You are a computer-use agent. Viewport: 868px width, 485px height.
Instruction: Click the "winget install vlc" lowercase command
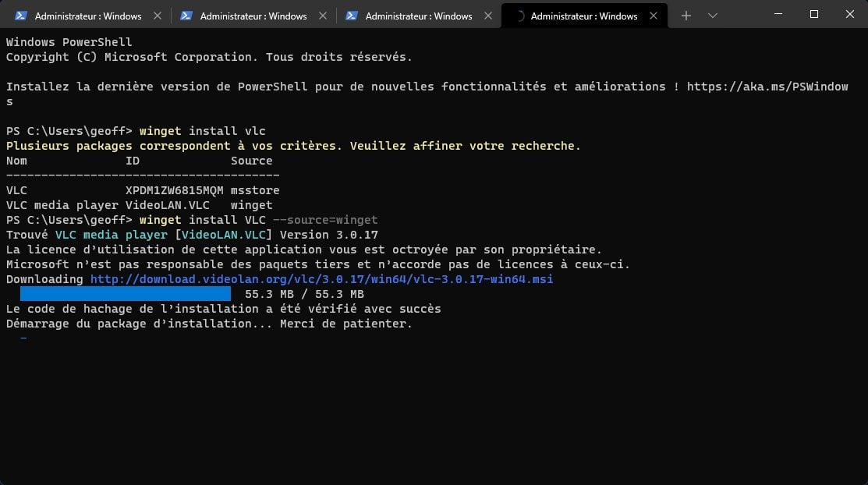coord(202,131)
